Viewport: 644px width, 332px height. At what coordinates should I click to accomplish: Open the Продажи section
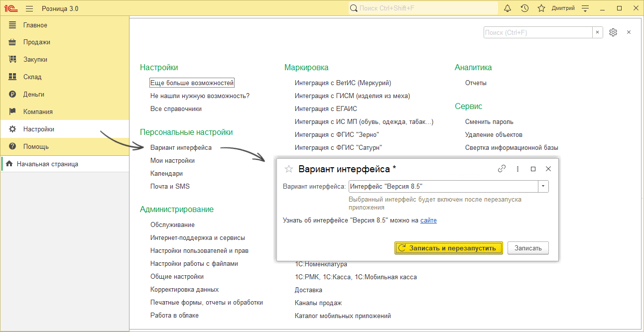[65, 42]
